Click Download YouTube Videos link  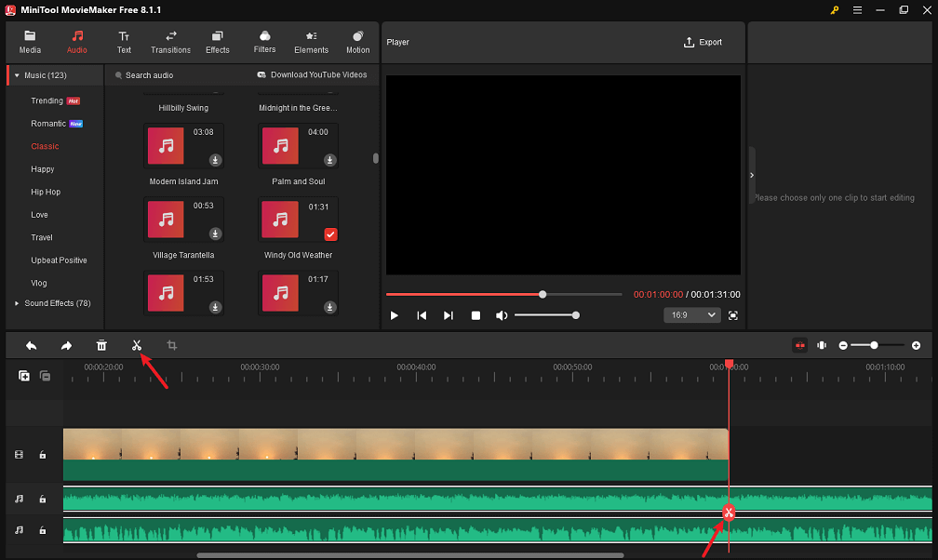tap(312, 74)
